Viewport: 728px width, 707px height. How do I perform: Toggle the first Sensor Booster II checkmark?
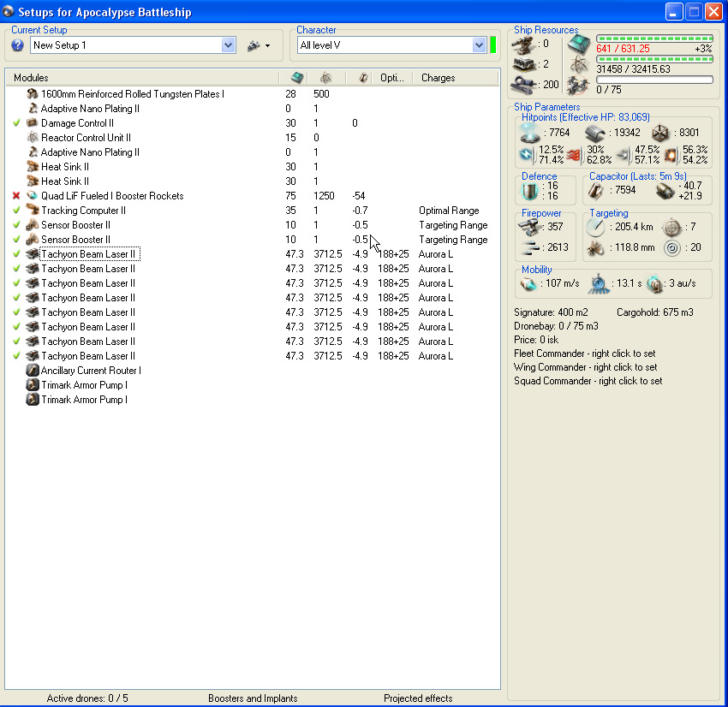pyautogui.click(x=17, y=225)
